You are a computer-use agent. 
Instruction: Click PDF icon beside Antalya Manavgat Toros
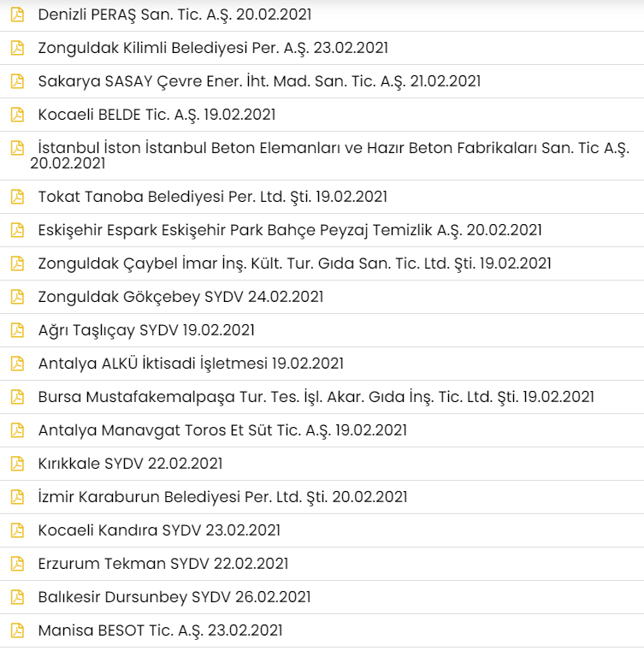17,430
